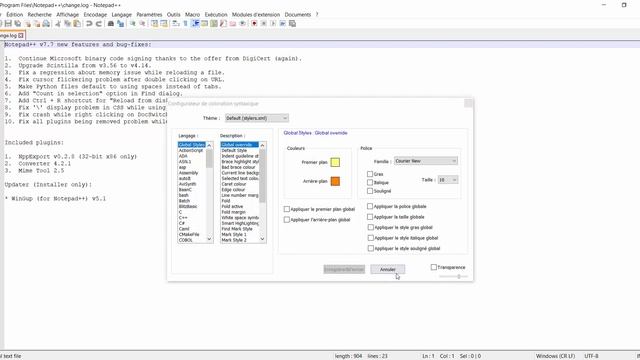Open the Famille font dropdown
The height and width of the screenshot is (360, 640).
[x=426, y=161]
